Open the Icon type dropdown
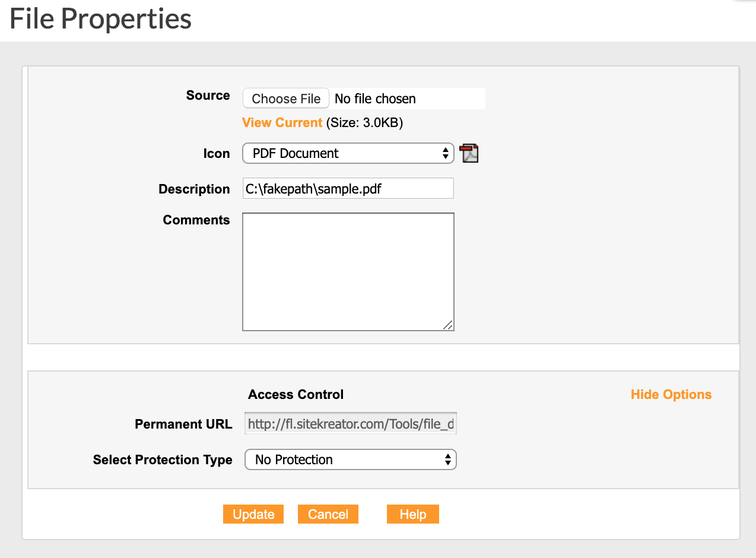 click(x=348, y=153)
